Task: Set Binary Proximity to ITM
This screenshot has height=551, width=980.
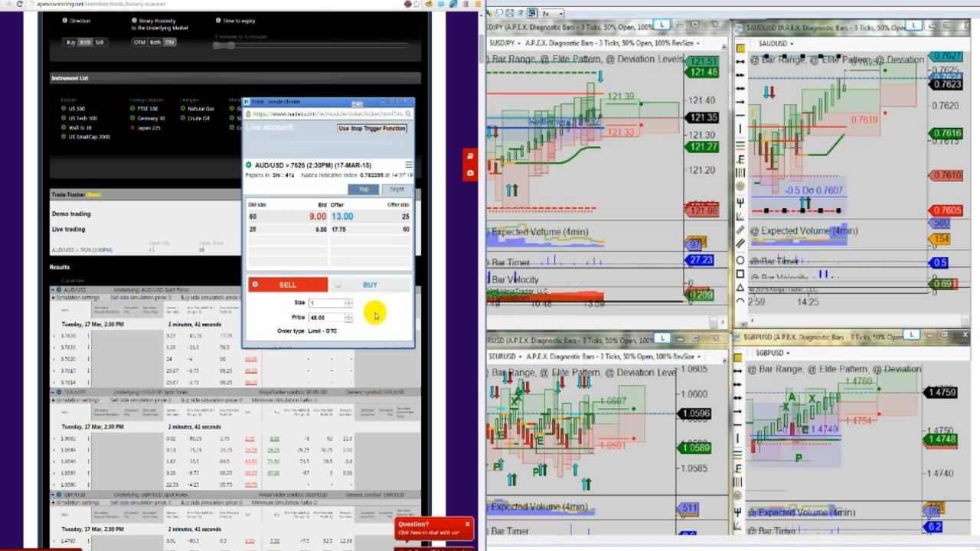Action: (169, 42)
